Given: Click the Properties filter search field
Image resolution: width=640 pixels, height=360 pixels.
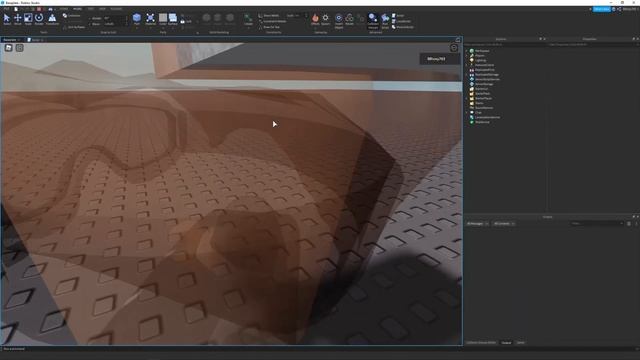Looking at the screenshot, I should coord(593,44).
